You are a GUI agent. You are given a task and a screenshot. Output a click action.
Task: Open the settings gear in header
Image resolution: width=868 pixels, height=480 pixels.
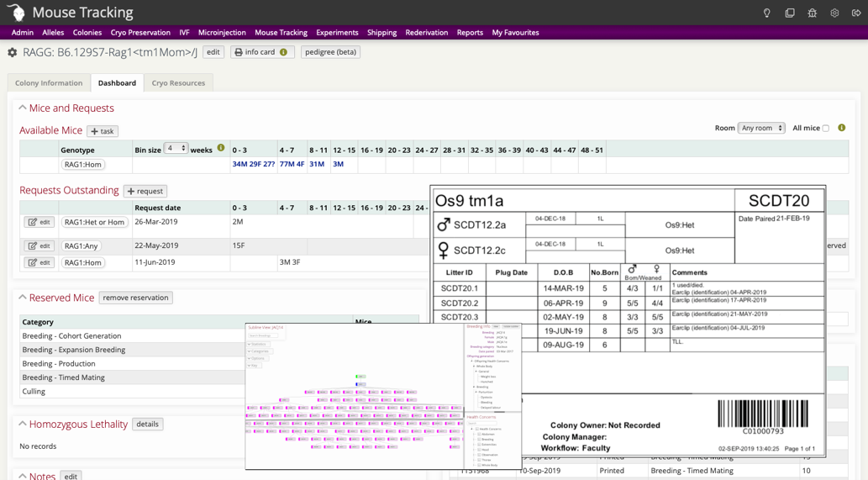(x=834, y=13)
